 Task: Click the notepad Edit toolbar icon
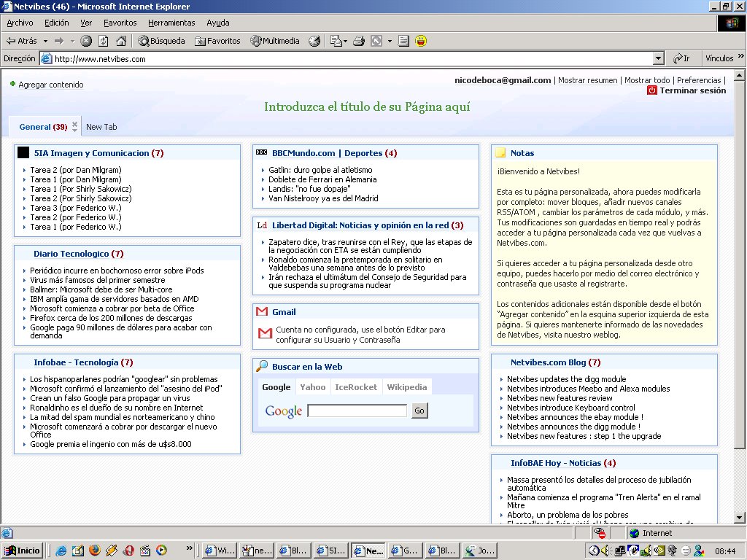(403, 41)
